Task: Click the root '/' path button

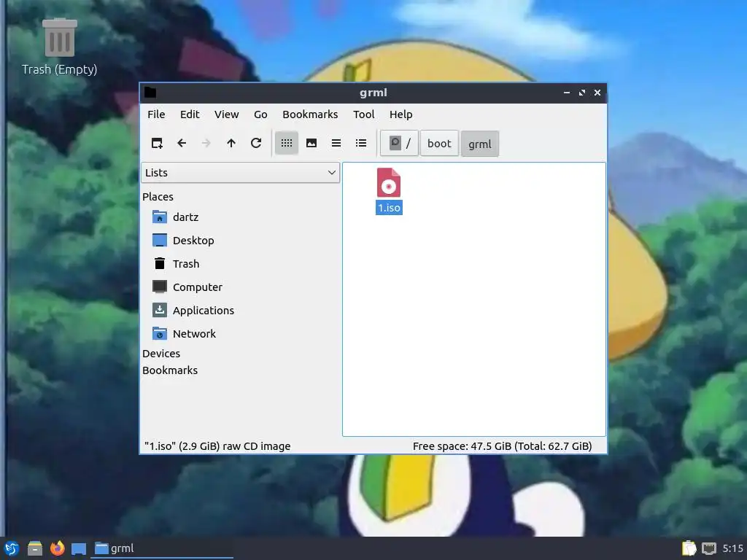Action: point(399,144)
